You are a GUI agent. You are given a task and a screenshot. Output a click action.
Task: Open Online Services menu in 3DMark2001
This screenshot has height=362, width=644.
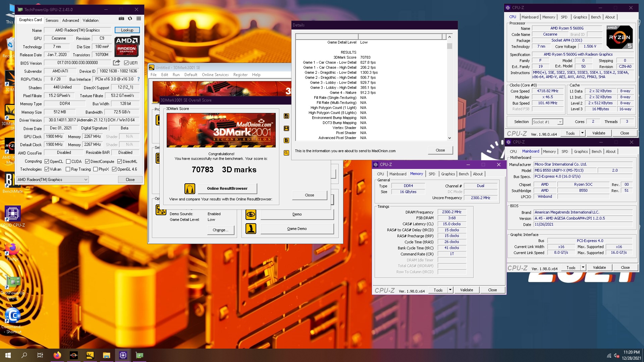coord(215,75)
